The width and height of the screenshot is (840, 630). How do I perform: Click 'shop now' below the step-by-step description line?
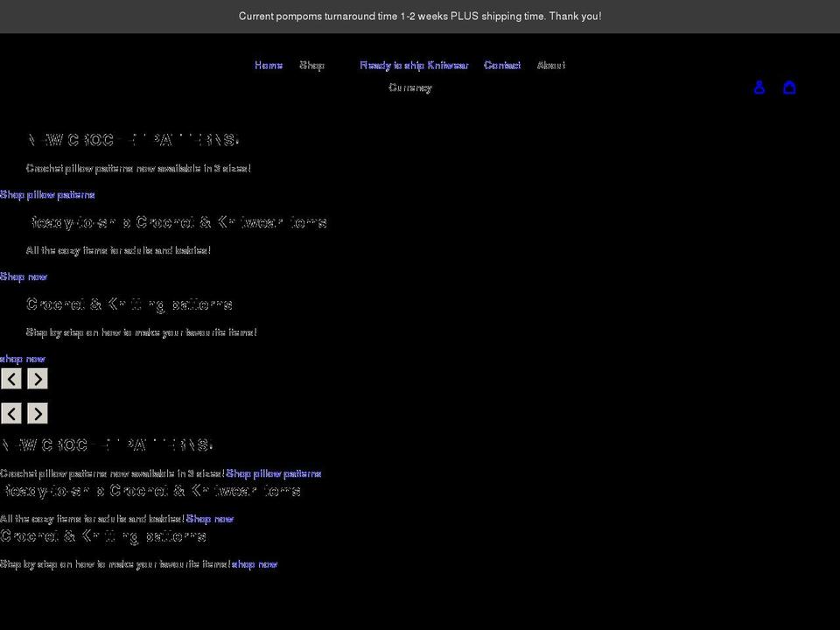[23, 359]
